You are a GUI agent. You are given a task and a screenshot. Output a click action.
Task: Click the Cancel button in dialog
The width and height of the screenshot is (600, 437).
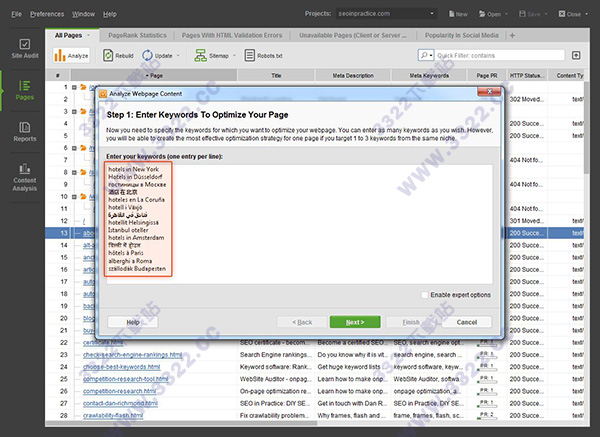(466, 322)
